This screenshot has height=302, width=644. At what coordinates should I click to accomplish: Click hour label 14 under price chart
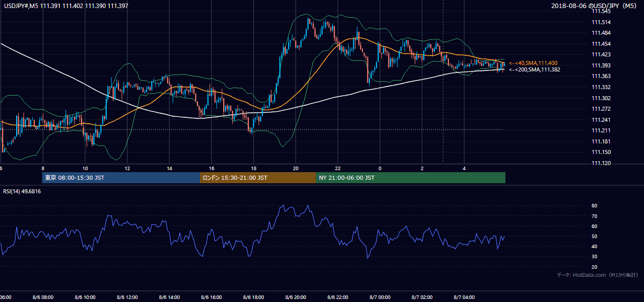tap(169, 168)
